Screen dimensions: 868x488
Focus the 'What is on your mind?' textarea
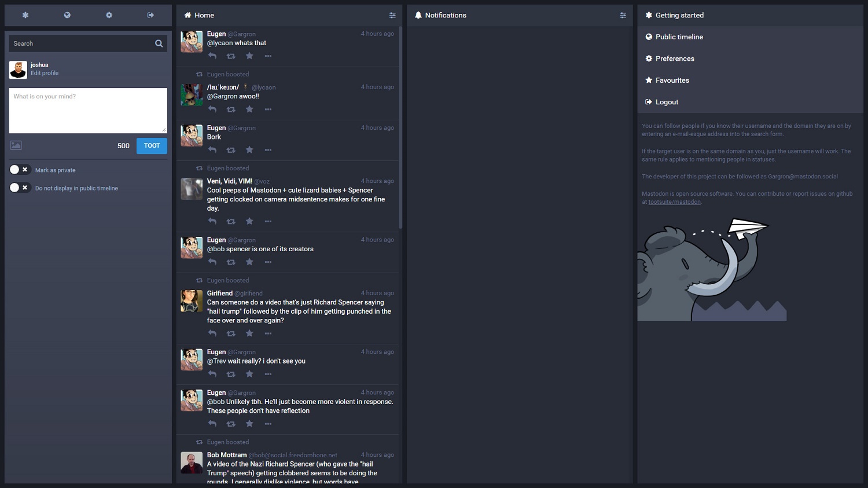click(88, 111)
